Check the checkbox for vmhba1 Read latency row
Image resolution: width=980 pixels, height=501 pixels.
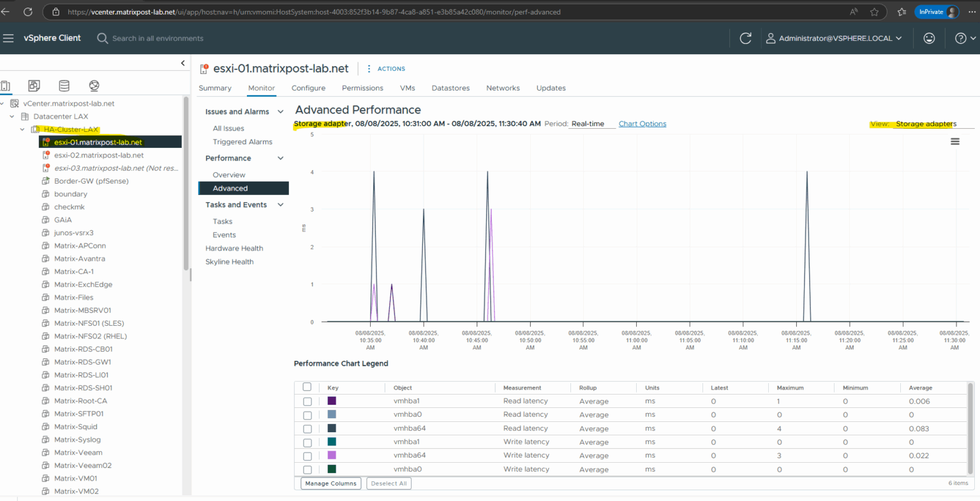coord(307,401)
